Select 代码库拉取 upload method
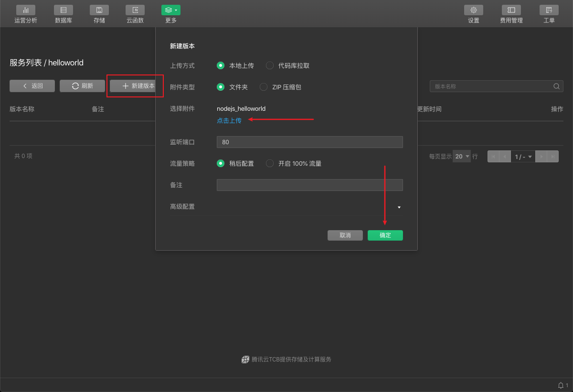The image size is (573, 392). point(270,65)
